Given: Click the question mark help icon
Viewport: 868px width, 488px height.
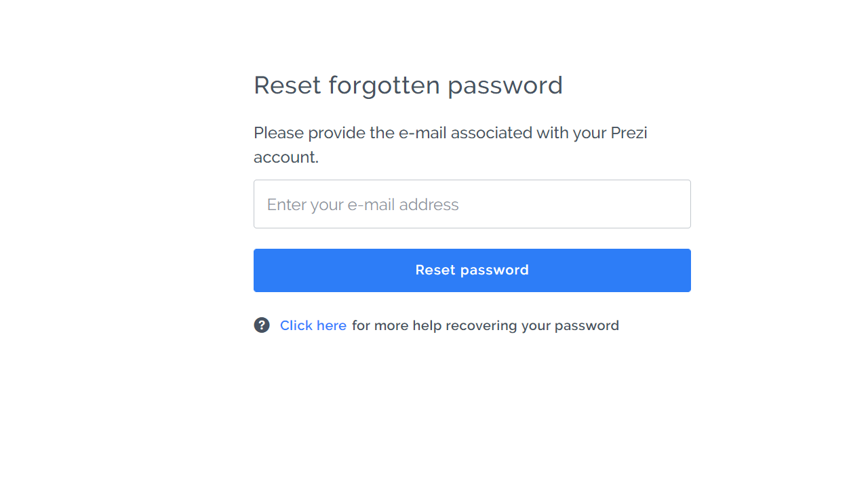Looking at the screenshot, I should point(262,325).
